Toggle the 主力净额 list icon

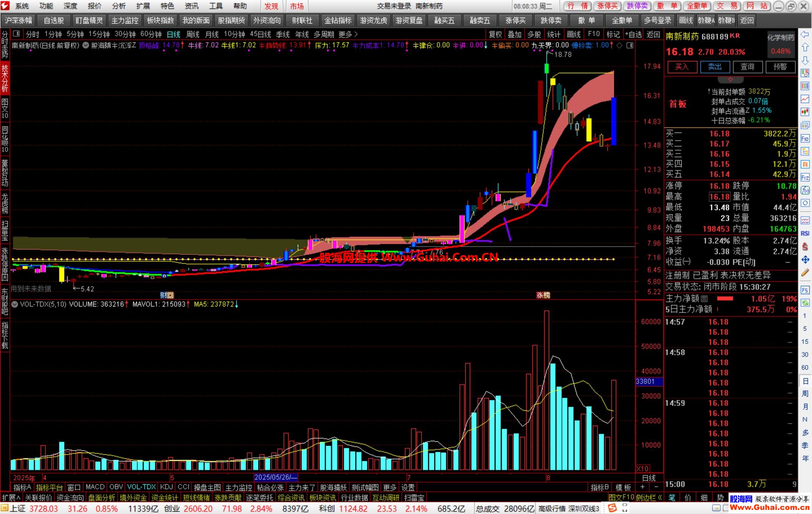tap(704, 299)
